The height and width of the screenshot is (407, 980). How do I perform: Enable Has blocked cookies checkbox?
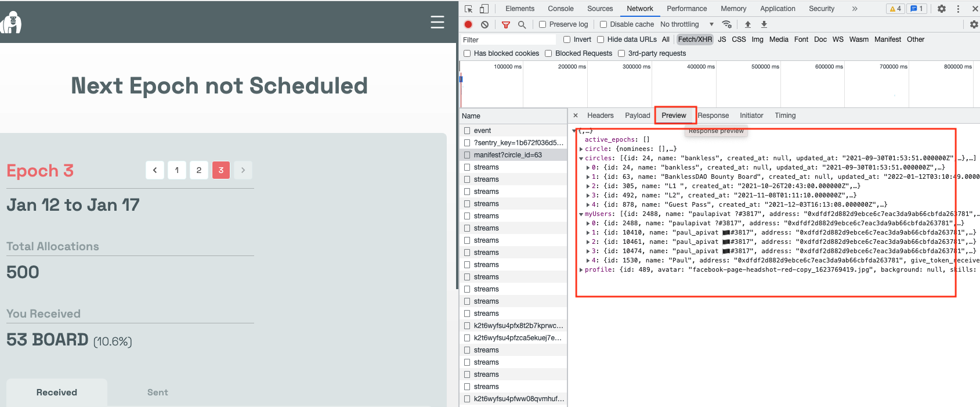(x=467, y=53)
